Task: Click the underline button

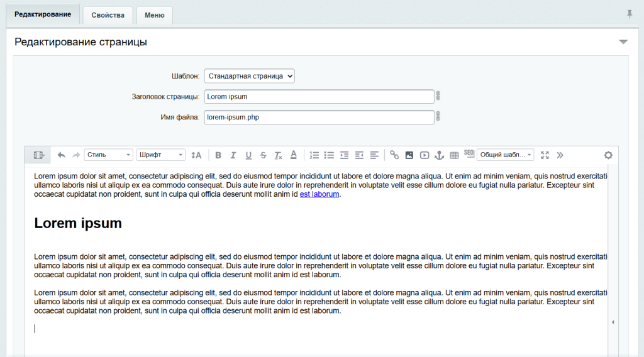Action: (248, 155)
